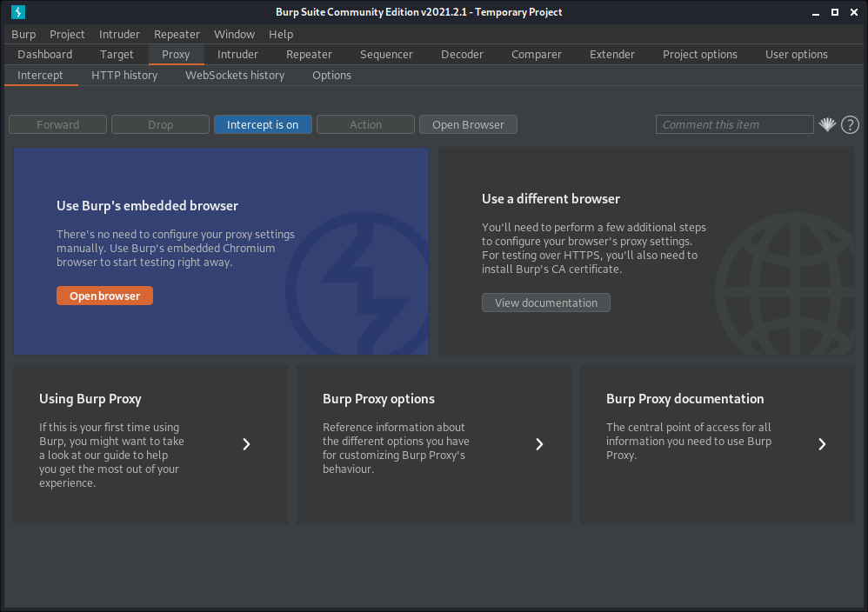Open the Burp Proxy documentation chevron arrow
Screen dimensions: 868x612
[822, 444]
